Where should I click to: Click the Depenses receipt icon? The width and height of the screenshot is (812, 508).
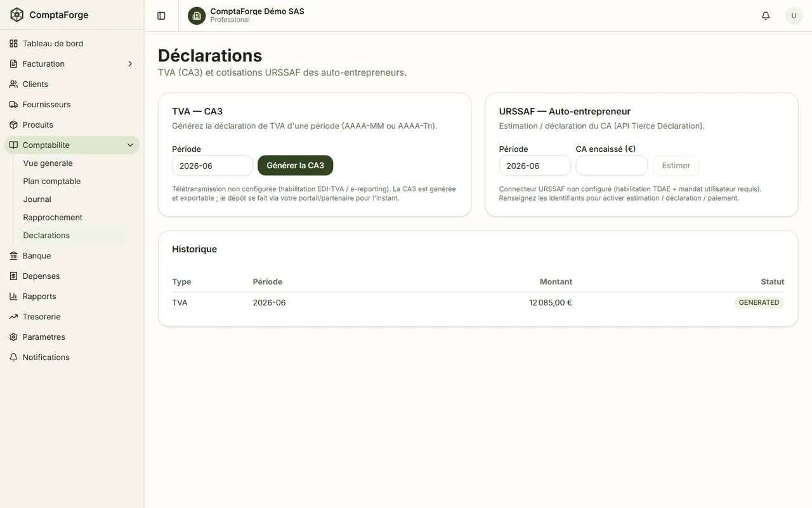13,276
